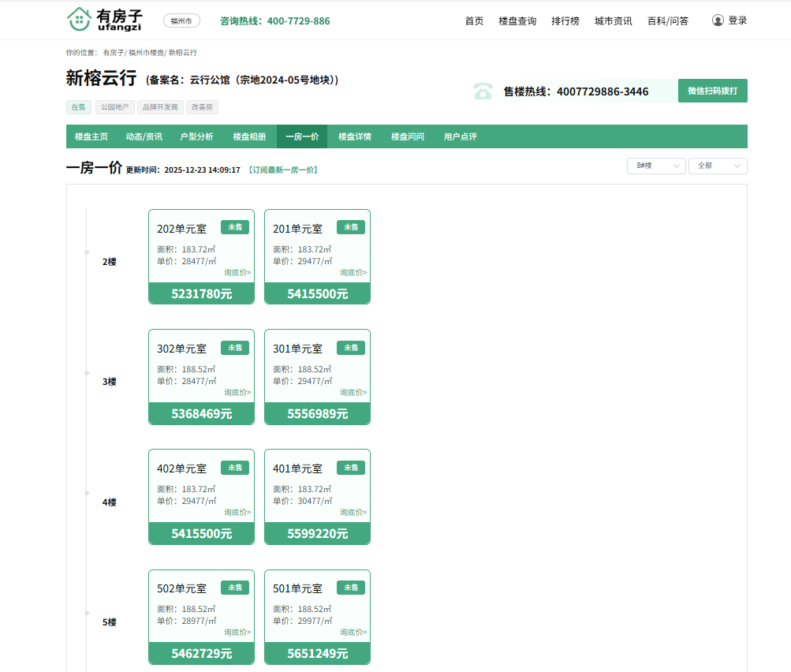Screen dimensions: 791x672
Task: Click the 订阅最新一房一价 link
Action: click(x=283, y=170)
